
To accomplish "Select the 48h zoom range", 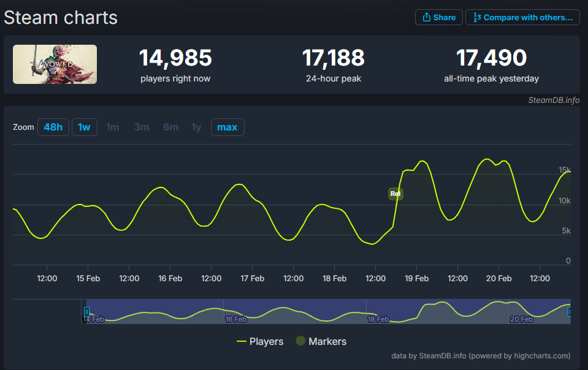I will coord(53,127).
